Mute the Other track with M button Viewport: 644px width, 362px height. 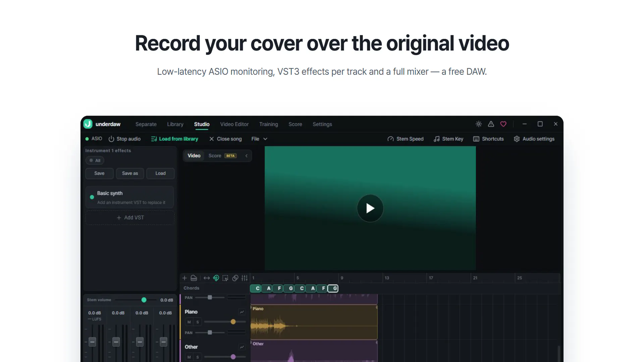click(x=189, y=357)
